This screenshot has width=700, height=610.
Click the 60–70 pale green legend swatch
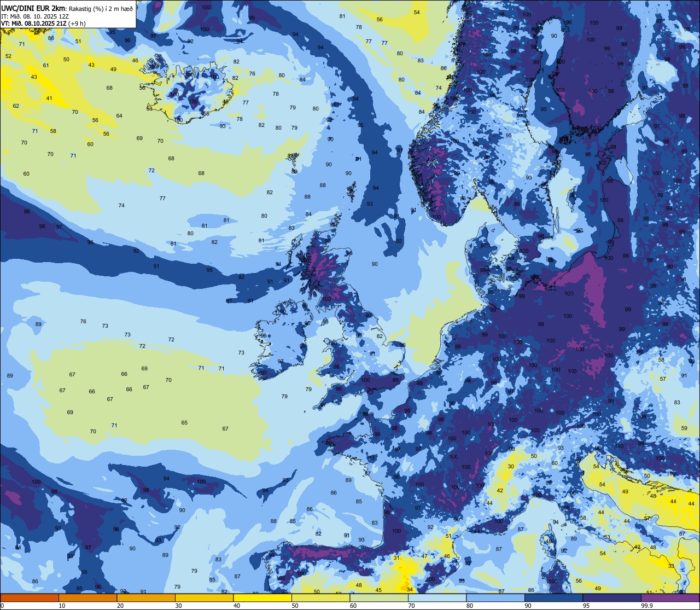379,597
